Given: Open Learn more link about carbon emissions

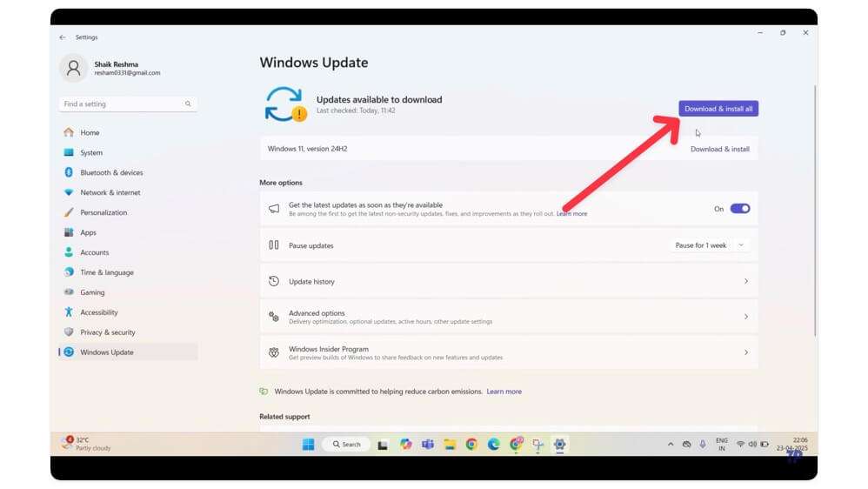Looking at the screenshot, I should coord(504,392).
